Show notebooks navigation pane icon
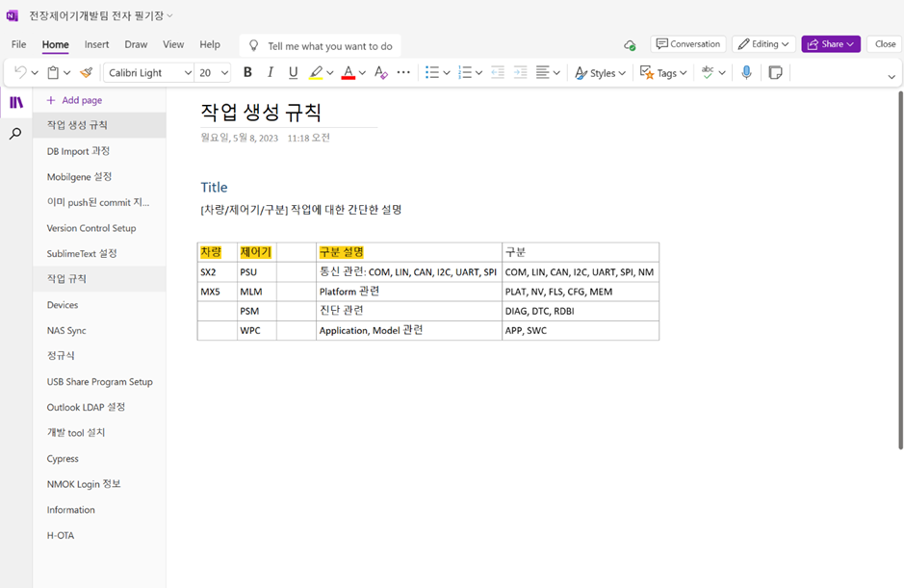This screenshot has height=588, width=904. (x=15, y=102)
